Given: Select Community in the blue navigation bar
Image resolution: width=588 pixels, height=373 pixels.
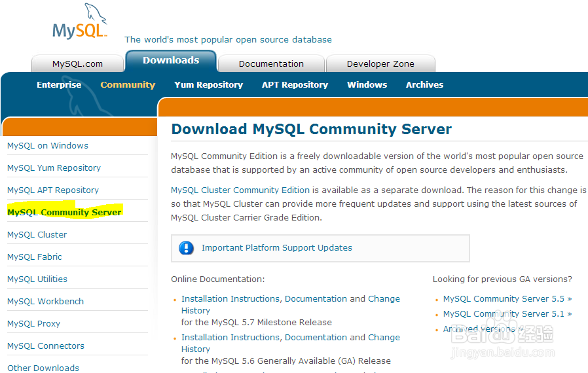Looking at the screenshot, I should point(128,84).
